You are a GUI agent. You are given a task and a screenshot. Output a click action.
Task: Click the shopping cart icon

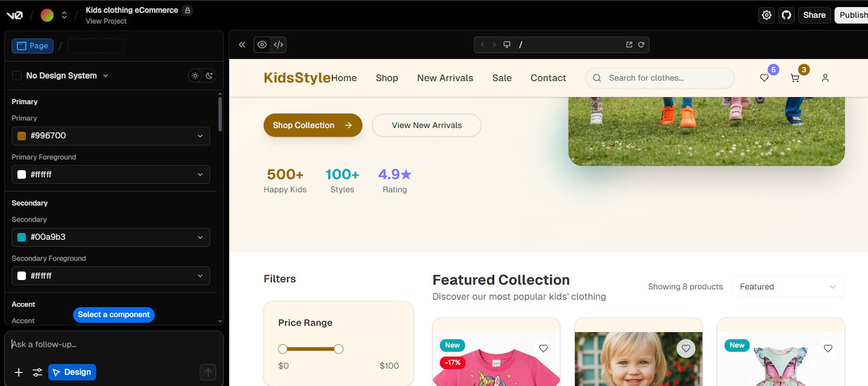[795, 78]
